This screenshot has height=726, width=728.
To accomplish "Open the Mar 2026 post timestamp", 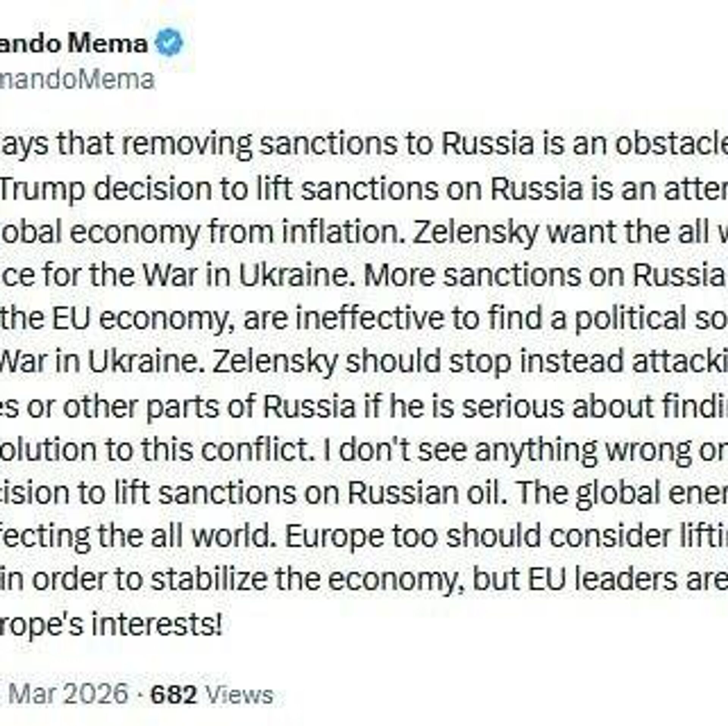I will 68,694.
